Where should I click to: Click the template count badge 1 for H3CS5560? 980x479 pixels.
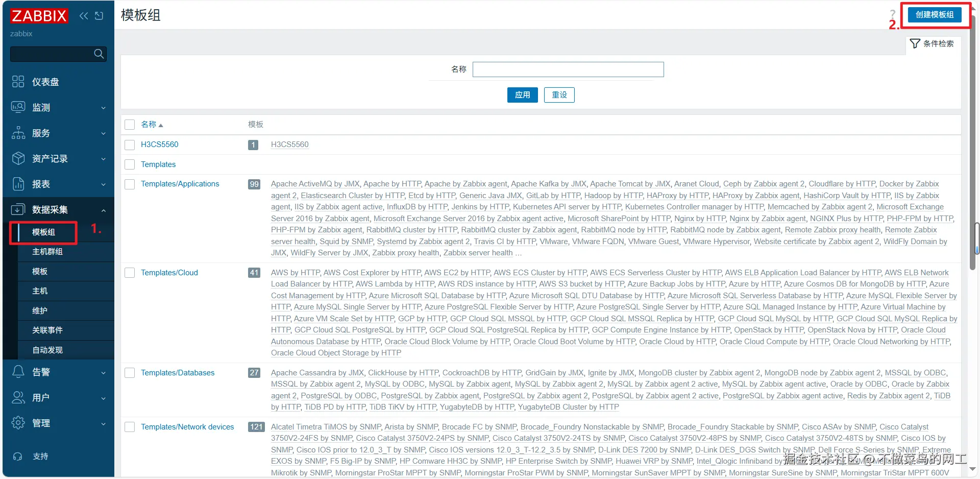(253, 145)
